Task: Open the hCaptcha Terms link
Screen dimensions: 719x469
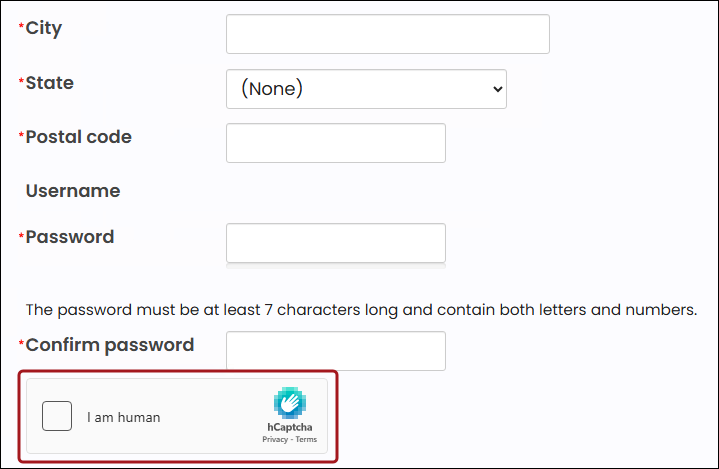Action: pos(306,439)
